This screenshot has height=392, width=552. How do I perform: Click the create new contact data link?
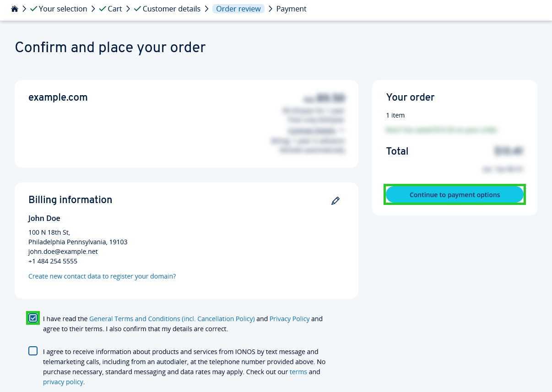102,276
